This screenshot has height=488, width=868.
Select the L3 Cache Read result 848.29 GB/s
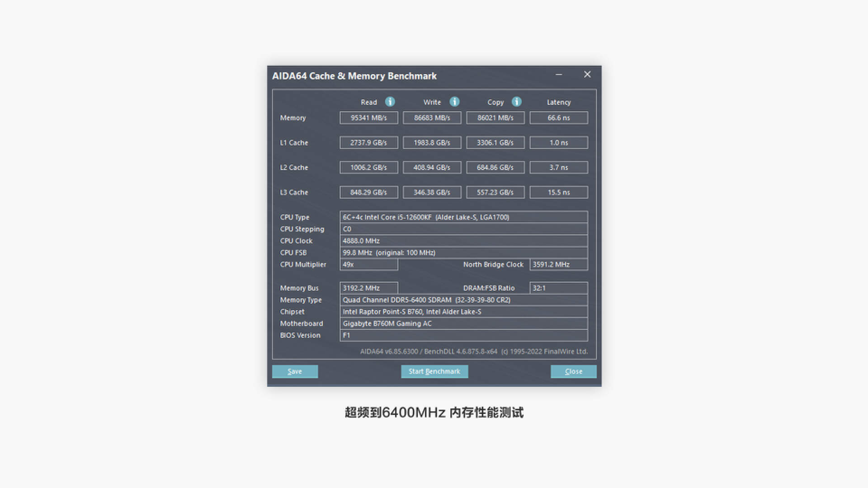coord(368,192)
